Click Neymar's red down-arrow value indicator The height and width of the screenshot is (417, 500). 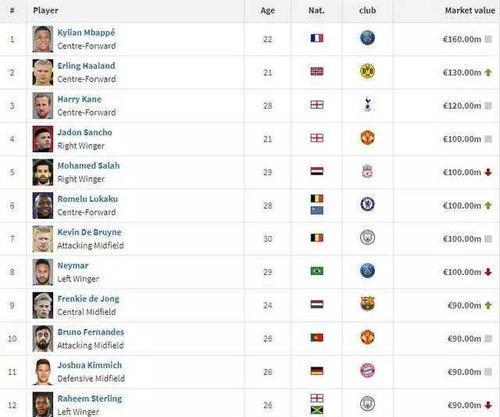(488, 272)
